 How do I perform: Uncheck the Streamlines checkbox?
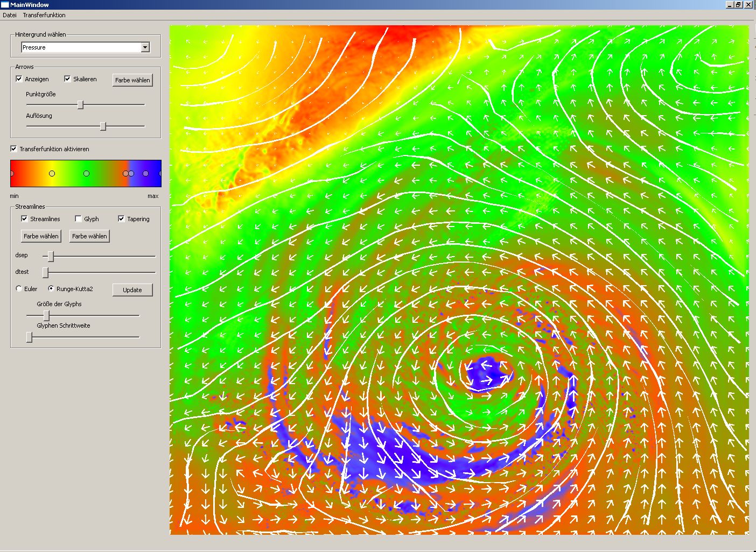pos(25,219)
